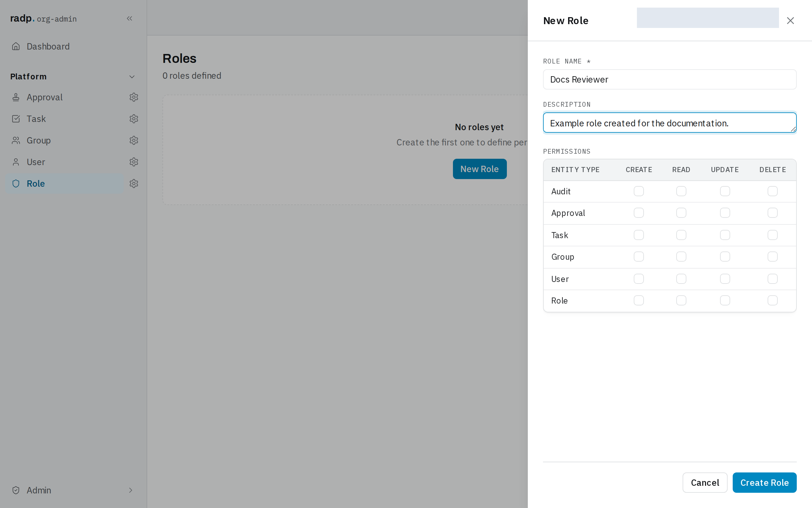Enable Create permission for Audit
Image resolution: width=812 pixels, height=508 pixels.
(638, 191)
